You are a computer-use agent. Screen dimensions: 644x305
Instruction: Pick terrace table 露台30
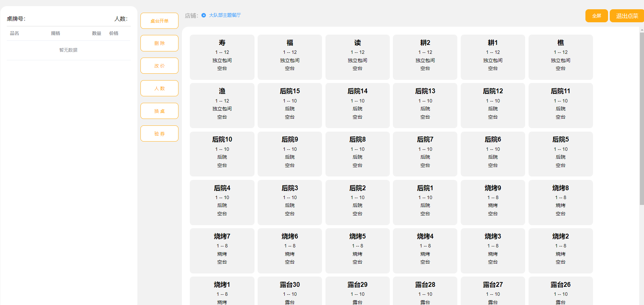(289, 291)
